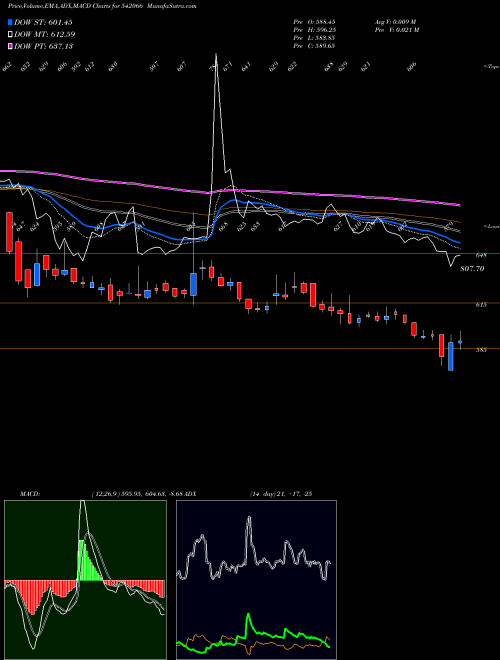
Task: Click the blue DOW ST legend swatch
Action: (x=10, y=22)
